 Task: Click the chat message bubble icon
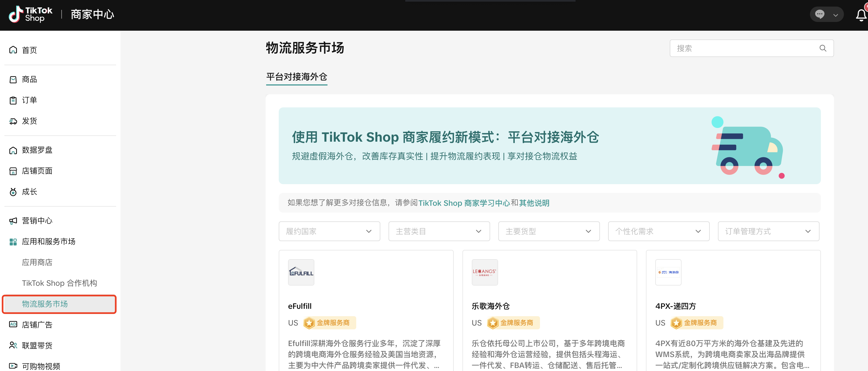(820, 15)
